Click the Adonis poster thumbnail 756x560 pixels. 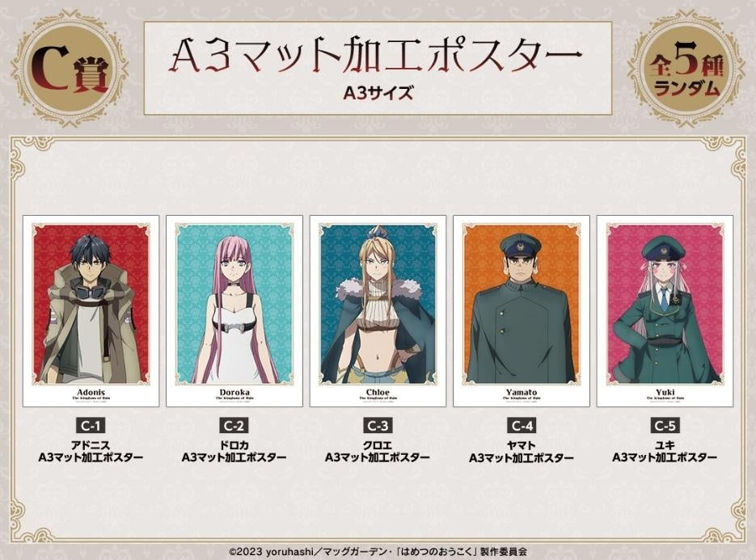tap(91, 311)
